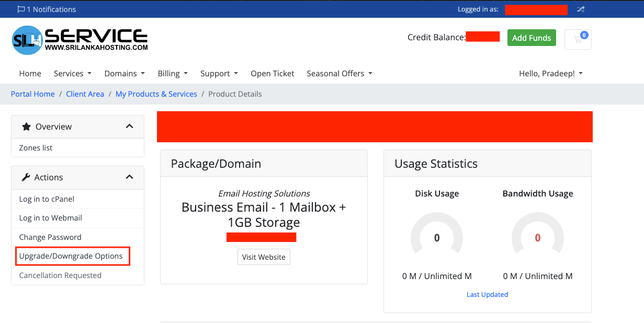This screenshot has width=644, height=323.
Task: Click the wrench icon in Actions panel
Action: pos(26,177)
